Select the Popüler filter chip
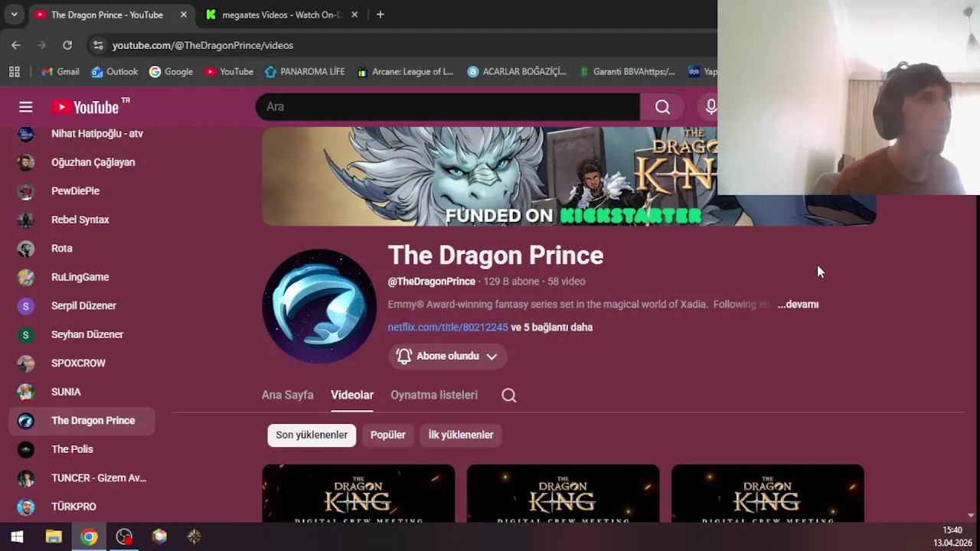Viewport: 980px width, 551px height. [x=388, y=435]
